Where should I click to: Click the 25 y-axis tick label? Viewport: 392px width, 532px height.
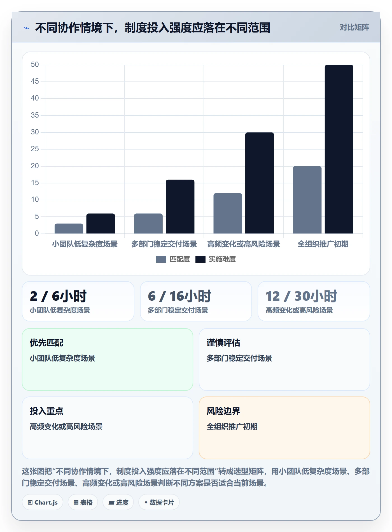point(35,149)
